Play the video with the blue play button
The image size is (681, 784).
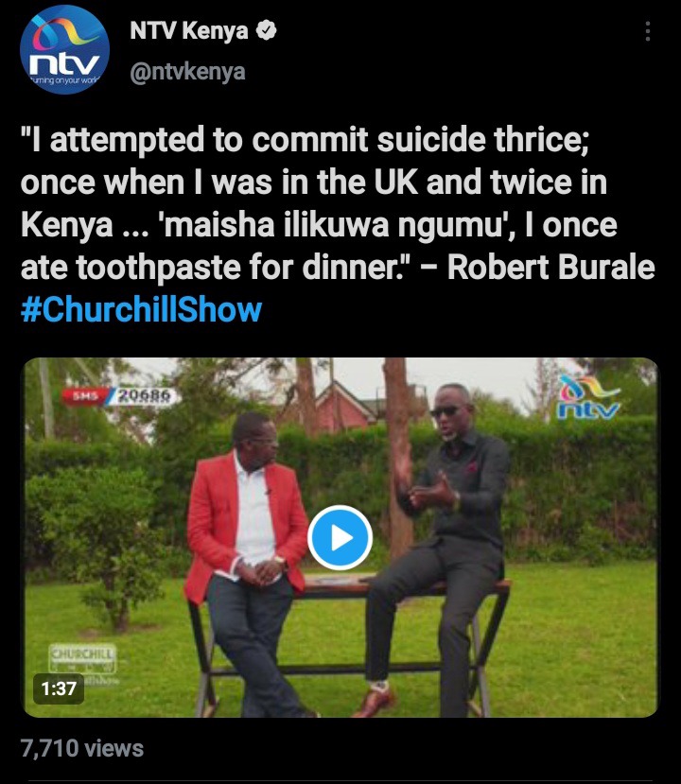[340, 537]
